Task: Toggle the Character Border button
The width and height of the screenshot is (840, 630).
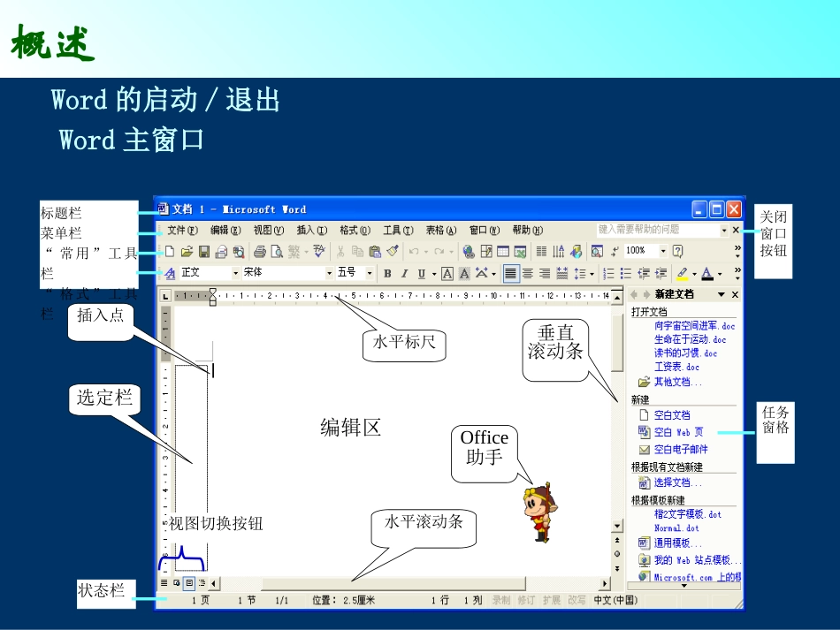Action: click(x=447, y=274)
